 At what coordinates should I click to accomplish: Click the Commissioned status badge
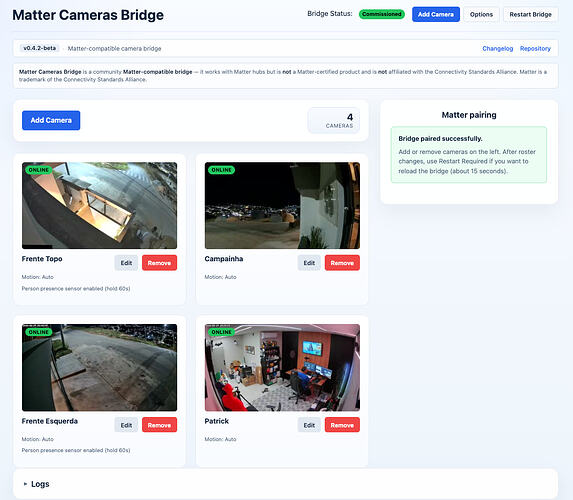[382, 14]
